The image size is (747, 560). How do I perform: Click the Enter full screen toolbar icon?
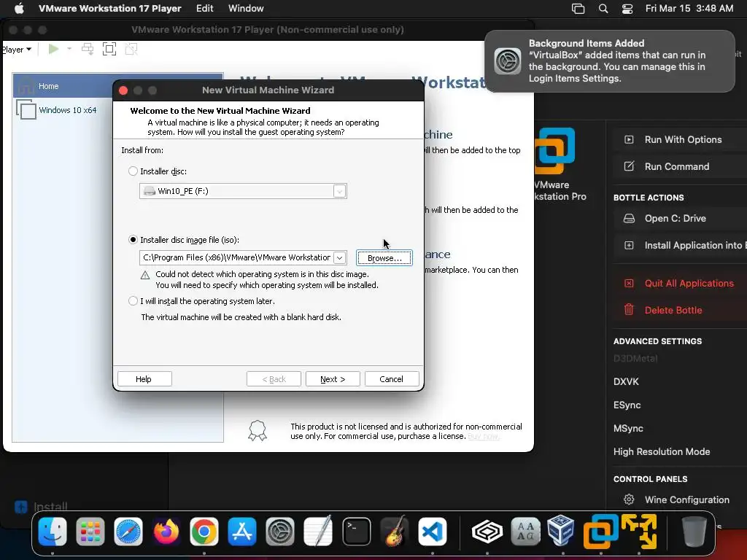[109, 49]
